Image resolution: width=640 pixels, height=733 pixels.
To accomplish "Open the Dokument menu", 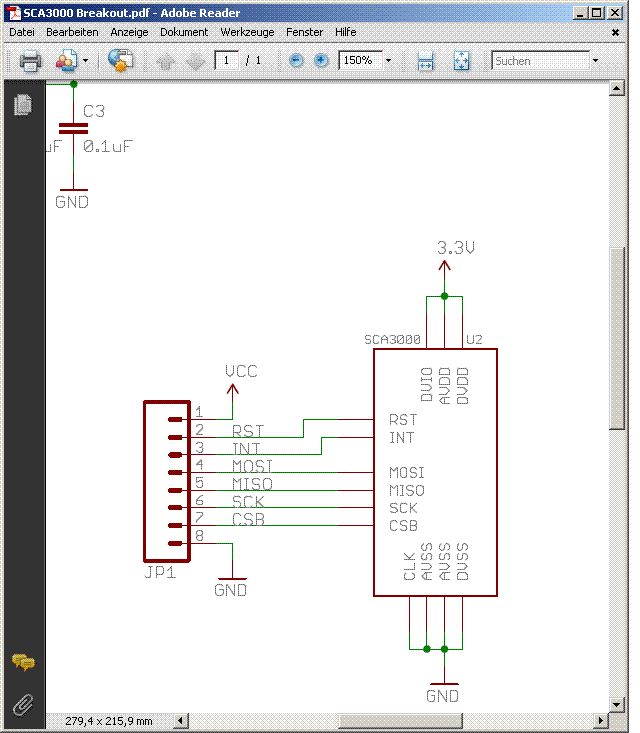I will [184, 32].
